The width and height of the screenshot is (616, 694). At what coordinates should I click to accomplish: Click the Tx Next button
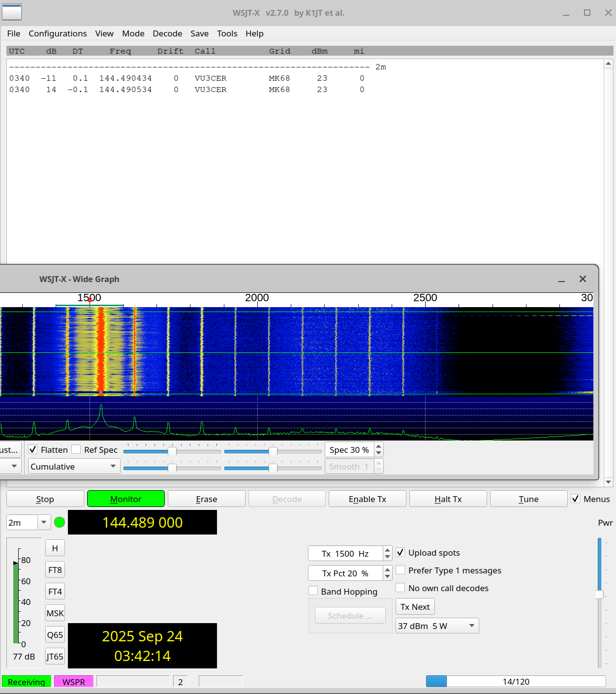pos(415,606)
